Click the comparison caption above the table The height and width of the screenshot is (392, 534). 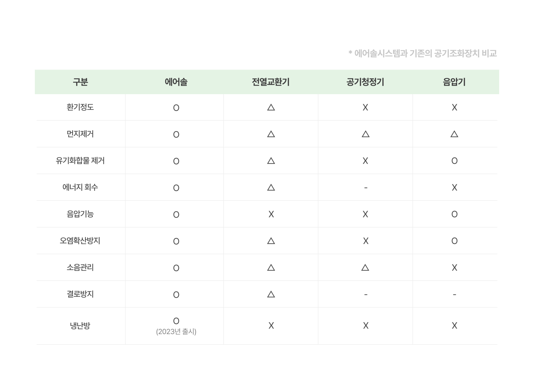point(422,53)
